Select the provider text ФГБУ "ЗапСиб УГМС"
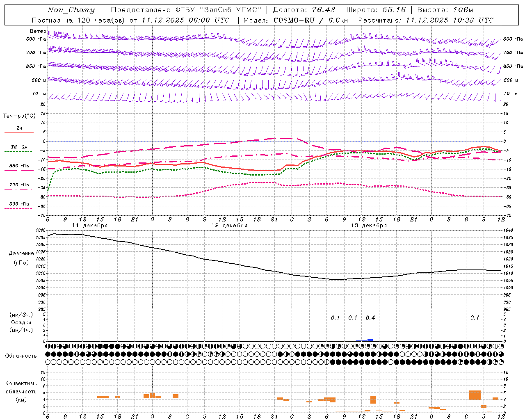 pos(218,10)
